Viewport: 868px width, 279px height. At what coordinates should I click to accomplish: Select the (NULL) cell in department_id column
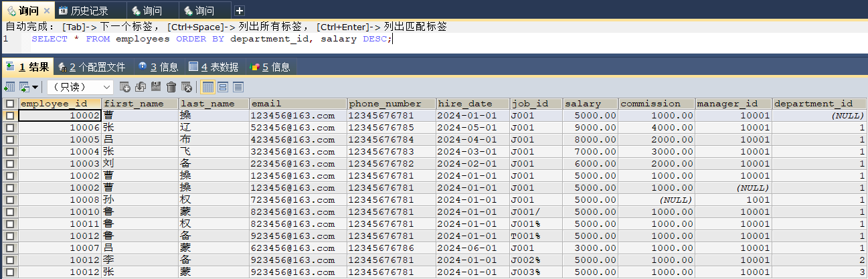coord(820,116)
